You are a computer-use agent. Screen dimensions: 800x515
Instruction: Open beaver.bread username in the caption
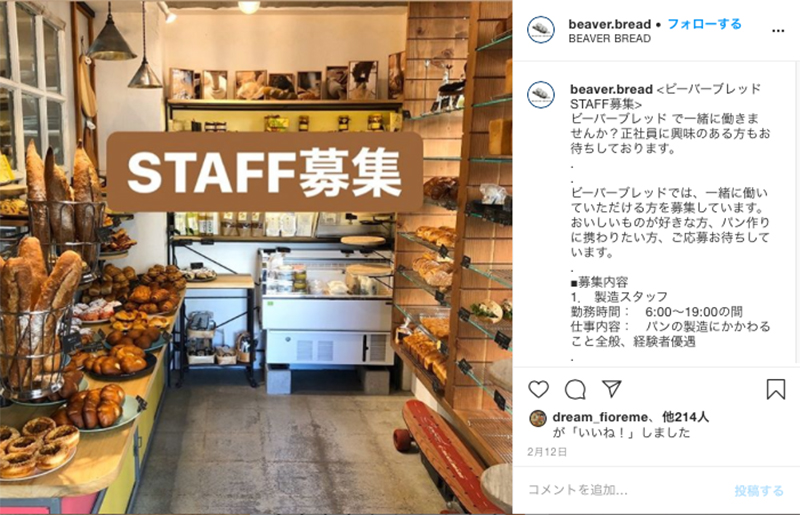[611, 89]
